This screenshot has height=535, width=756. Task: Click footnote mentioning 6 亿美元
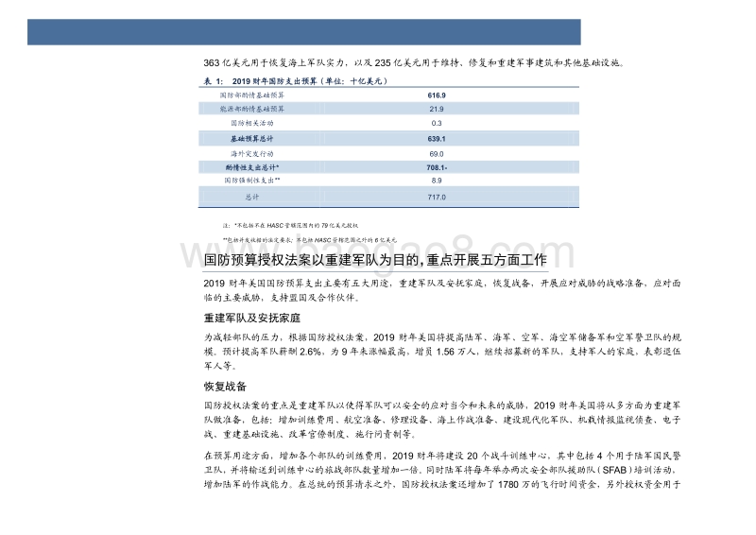[x=310, y=240]
